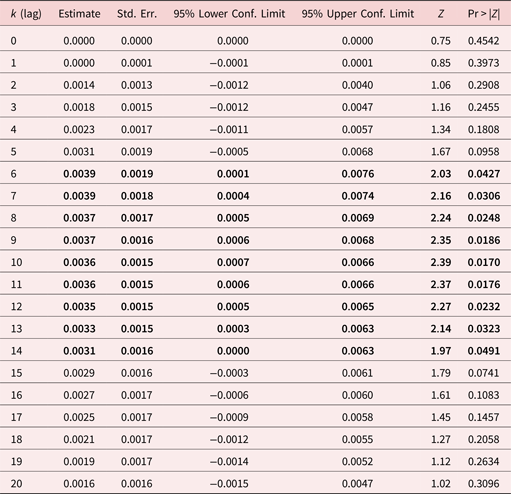Select the lag 0 row label
Viewport: 511px width, 494px height.
click(13, 41)
